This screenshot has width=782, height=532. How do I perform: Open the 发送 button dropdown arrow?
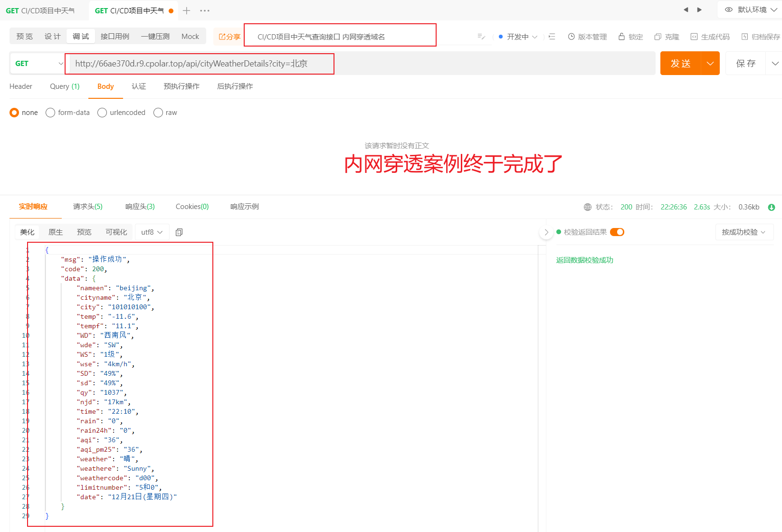710,63
